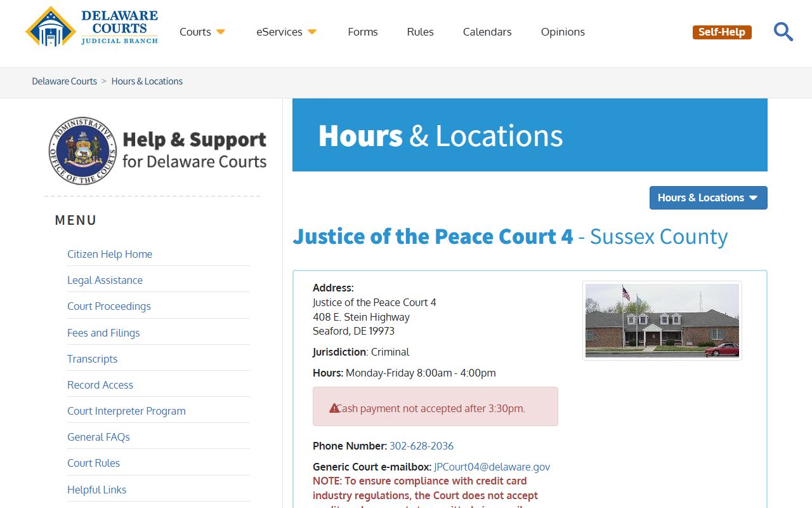Open the Hours & Locations dropdown button
Viewport: 812px width, 508px height.
point(708,197)
